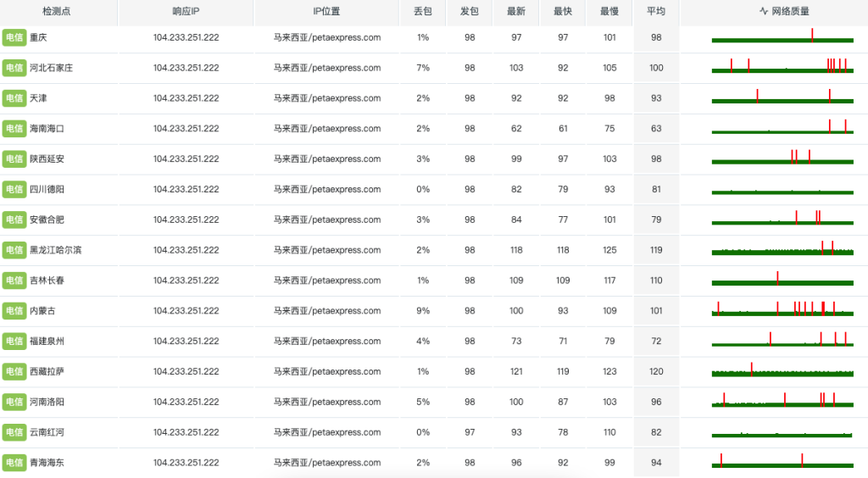Click the 最慢 column header
The height and width of the screenshot is (478, 868).
click(x=609, y=12)
